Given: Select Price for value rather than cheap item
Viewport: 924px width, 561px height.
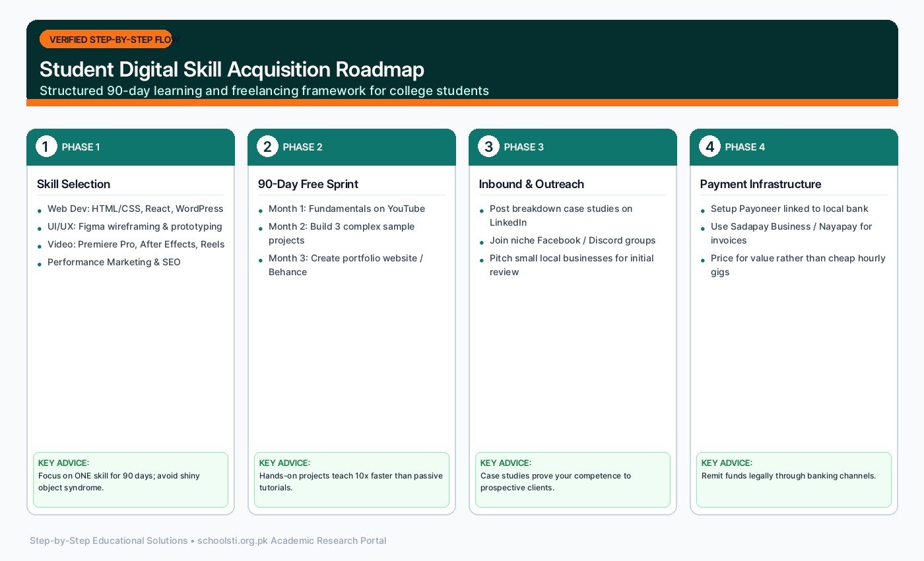Looking at the screenshot, I should [798, 265].
